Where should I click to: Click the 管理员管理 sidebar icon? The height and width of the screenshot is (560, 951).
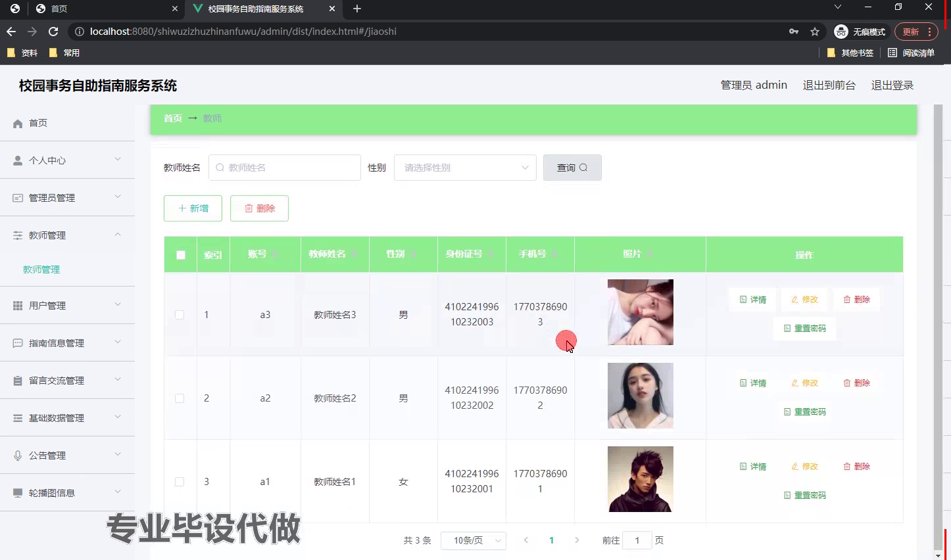18,198
